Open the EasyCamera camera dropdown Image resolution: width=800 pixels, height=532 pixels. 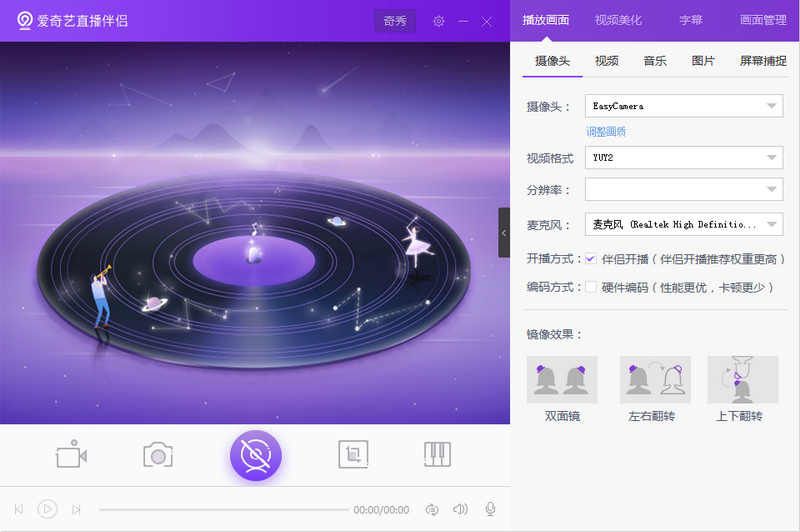tap(684, 106)
